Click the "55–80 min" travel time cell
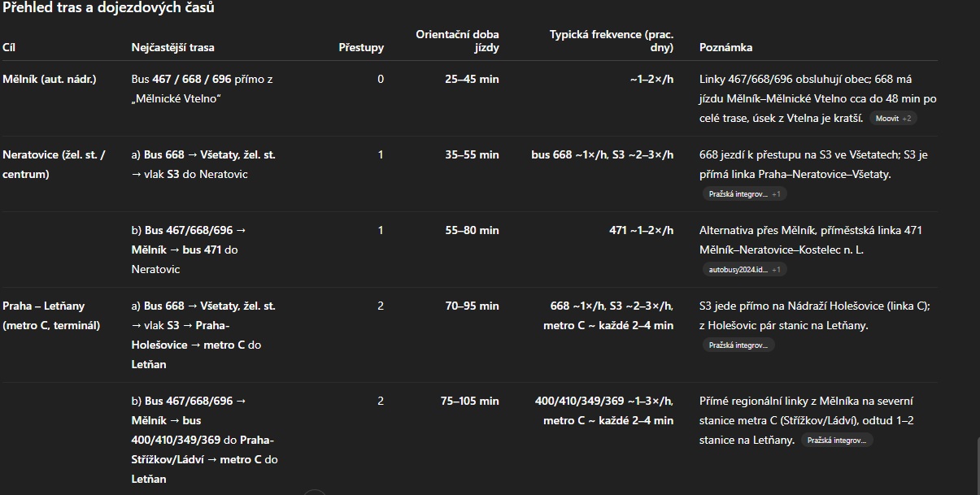 pos(472,231)
